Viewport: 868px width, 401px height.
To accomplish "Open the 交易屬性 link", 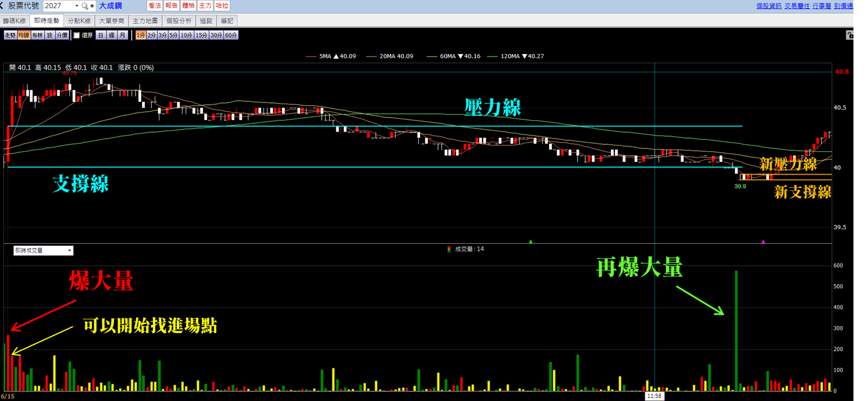I will pyautogui.click(x=796, y=5).
